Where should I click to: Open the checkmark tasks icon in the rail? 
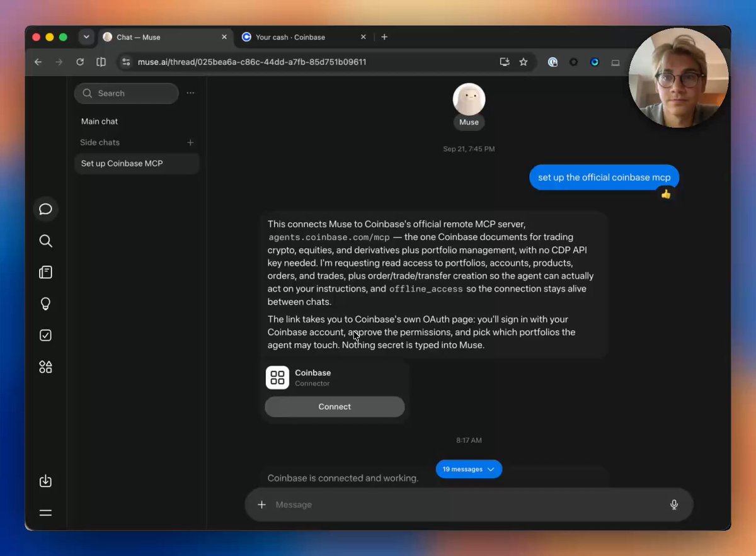[x=45, y=335]
